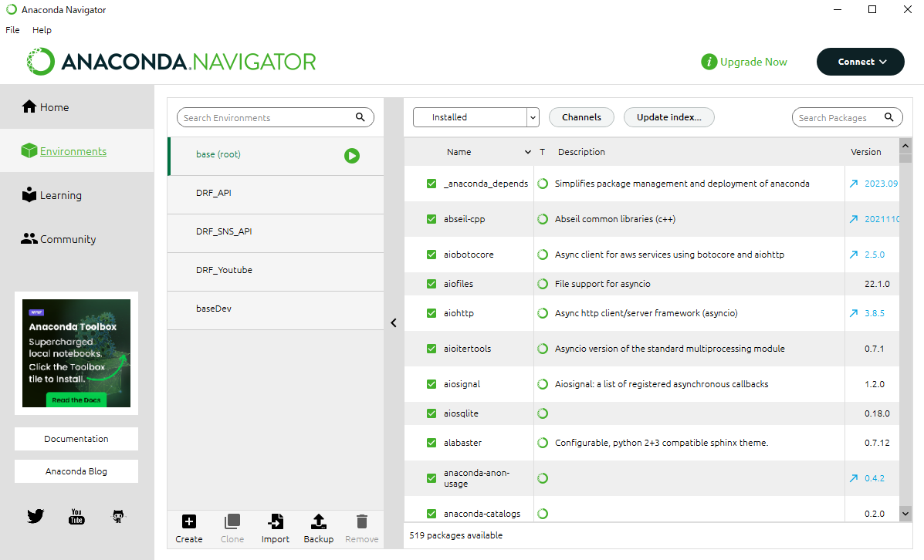This screenshot has height=560, width=924.
Task: Toggle the alabaster checkbox
Action: click(432, 443)
